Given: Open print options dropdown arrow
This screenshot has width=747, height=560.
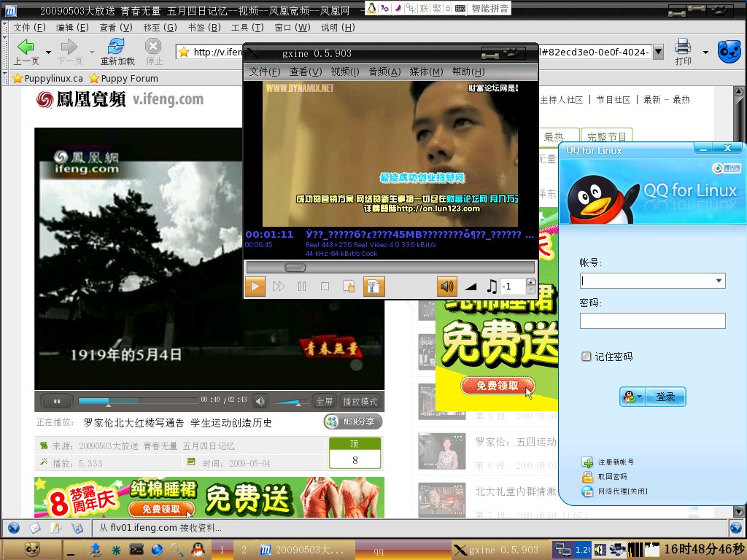Looking at the screenshot, I should click(705, 52).
